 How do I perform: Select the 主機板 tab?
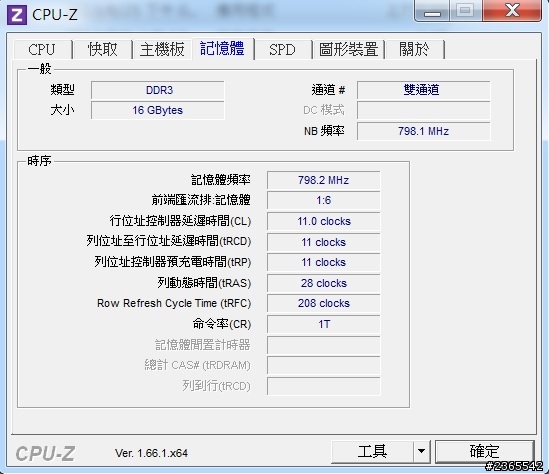(x=162, y=49)
